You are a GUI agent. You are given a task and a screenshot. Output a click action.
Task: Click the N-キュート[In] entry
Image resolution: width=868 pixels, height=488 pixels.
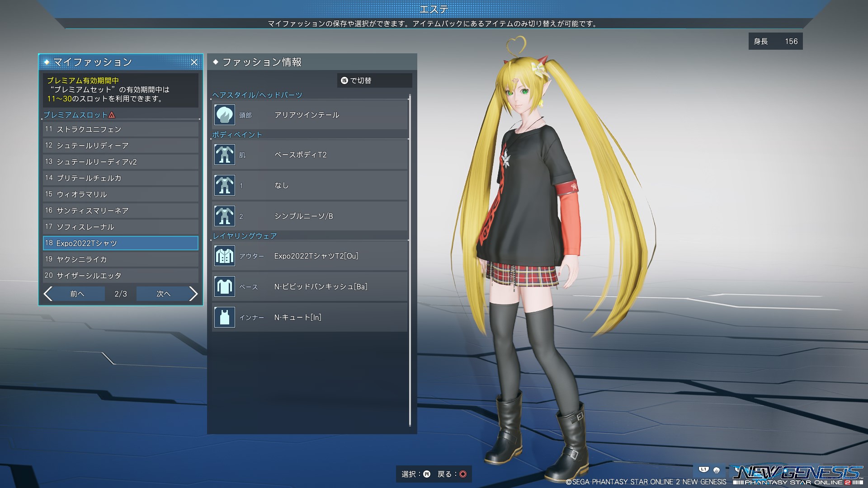310,317
